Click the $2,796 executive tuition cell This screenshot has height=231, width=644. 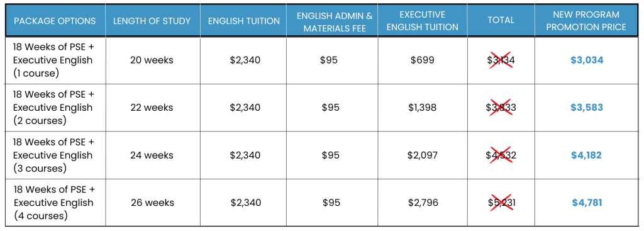coord(423,203)
